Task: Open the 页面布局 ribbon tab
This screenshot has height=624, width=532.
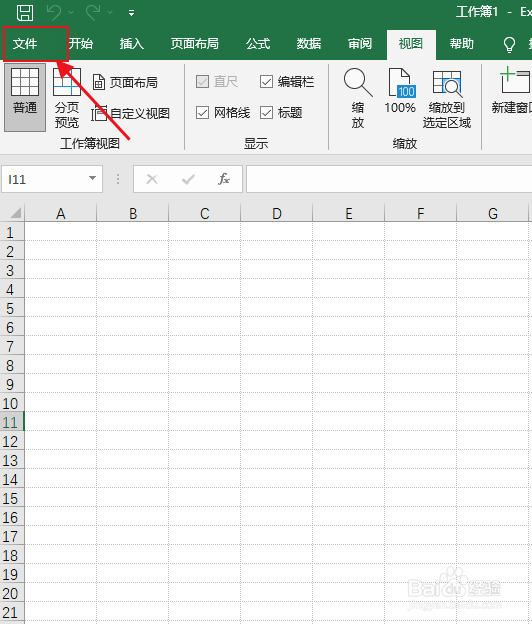Action: tap(195, 43)
